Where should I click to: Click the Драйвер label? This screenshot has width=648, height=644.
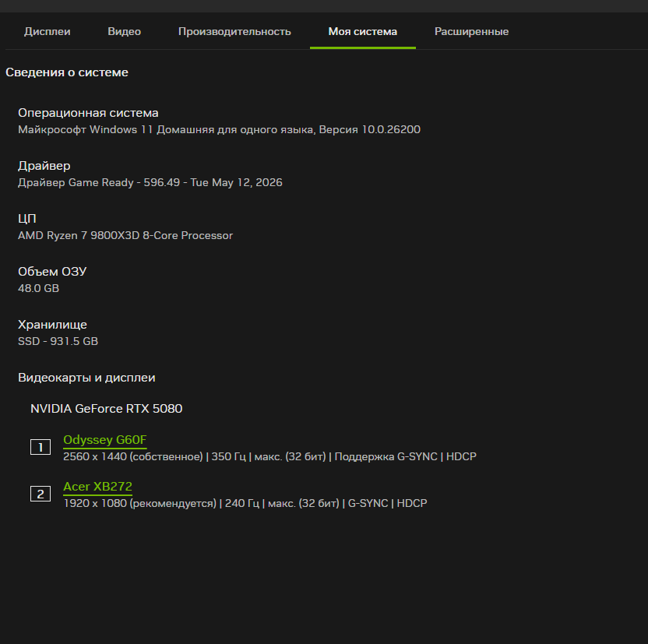click(x=44, y=166)
